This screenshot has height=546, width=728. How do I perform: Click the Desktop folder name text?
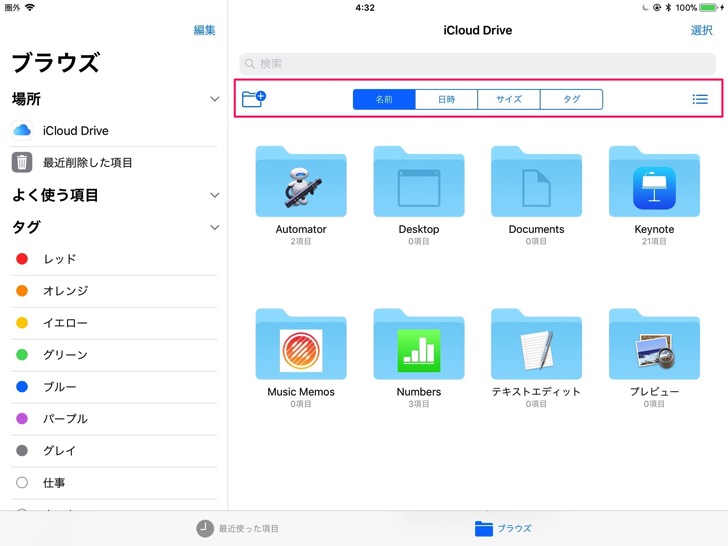(x=419, y=229)
